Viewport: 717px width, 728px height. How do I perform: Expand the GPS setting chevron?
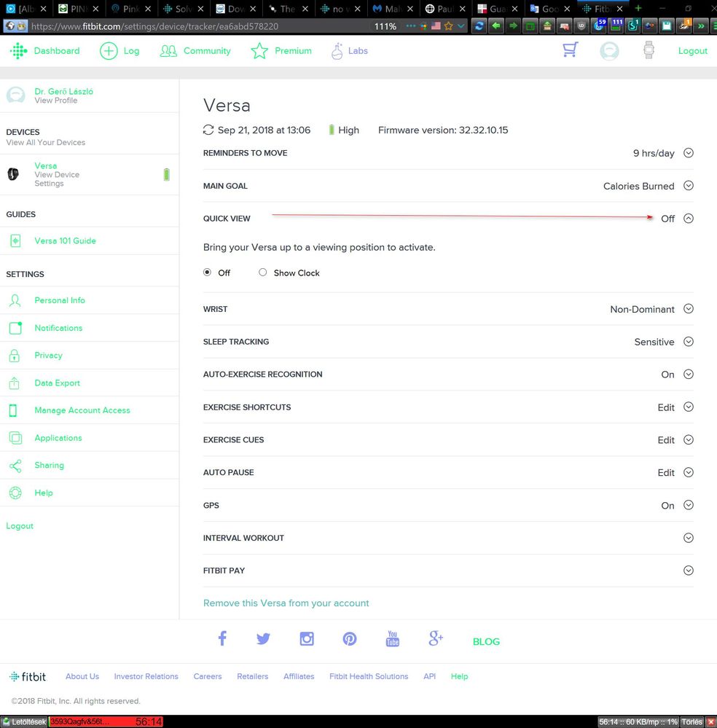pyautogui.click(x=689, y=505)
